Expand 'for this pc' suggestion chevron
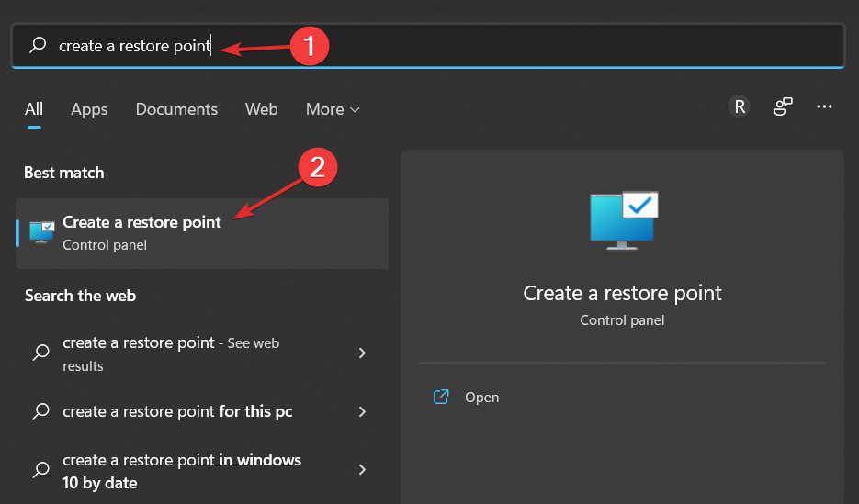Image resolution: width=859 pixels, height=504 pixels. coord(362,411)
